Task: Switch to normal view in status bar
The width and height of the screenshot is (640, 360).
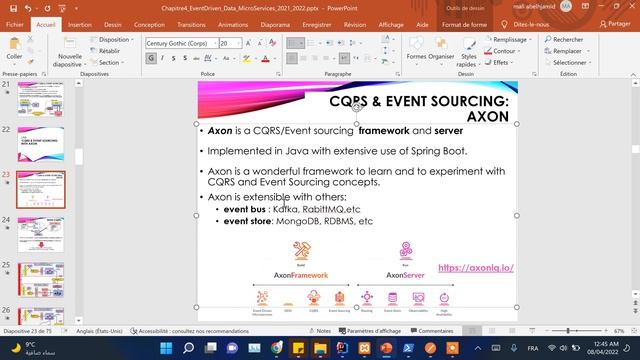Action: coord(472,331)
